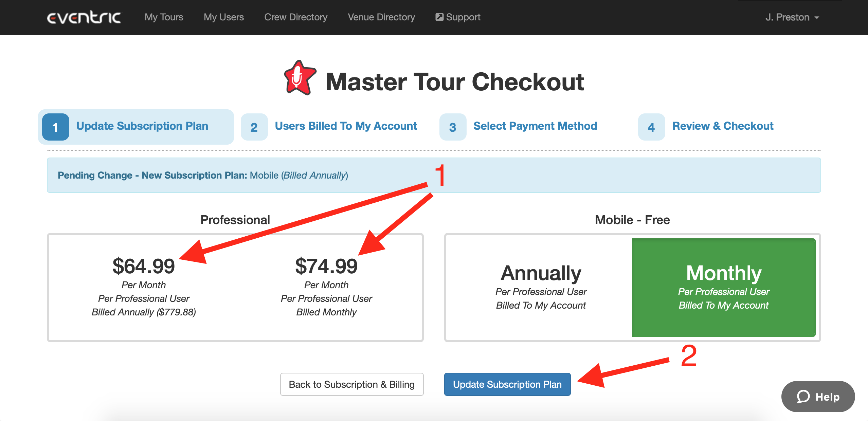Click the Support external link icon
868x421 pixels.
point(439,17)
